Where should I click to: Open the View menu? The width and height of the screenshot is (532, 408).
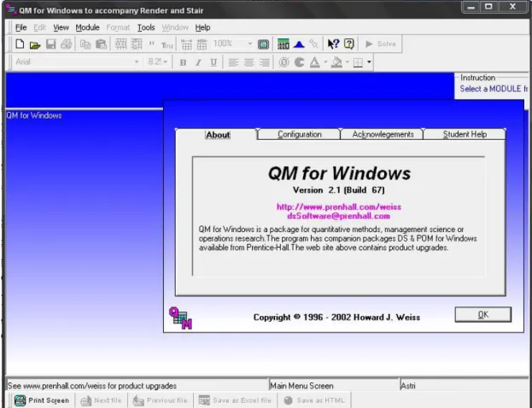pyautogui.click(x=61, y=27)
